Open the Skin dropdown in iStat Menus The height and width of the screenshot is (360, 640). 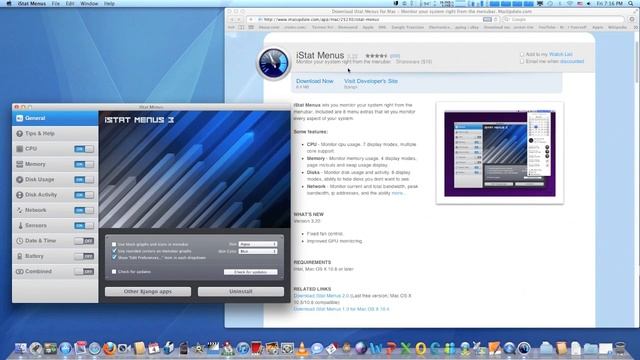258,244
